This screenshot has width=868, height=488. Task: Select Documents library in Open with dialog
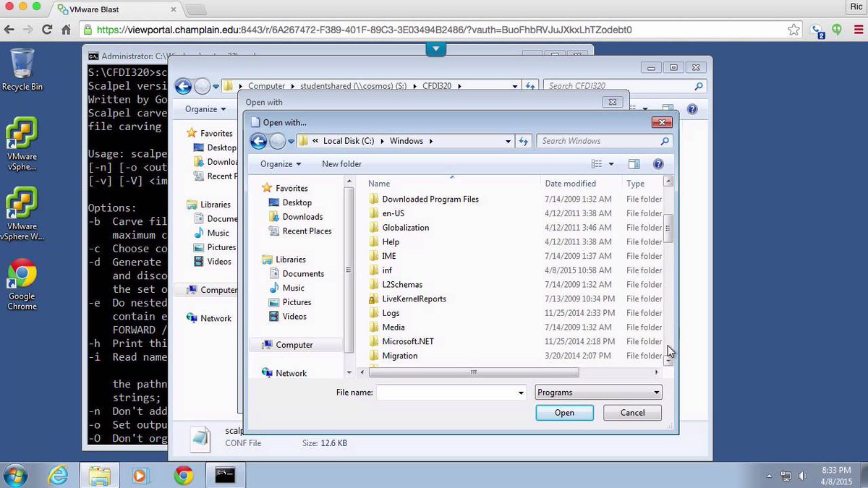(302, 274)
